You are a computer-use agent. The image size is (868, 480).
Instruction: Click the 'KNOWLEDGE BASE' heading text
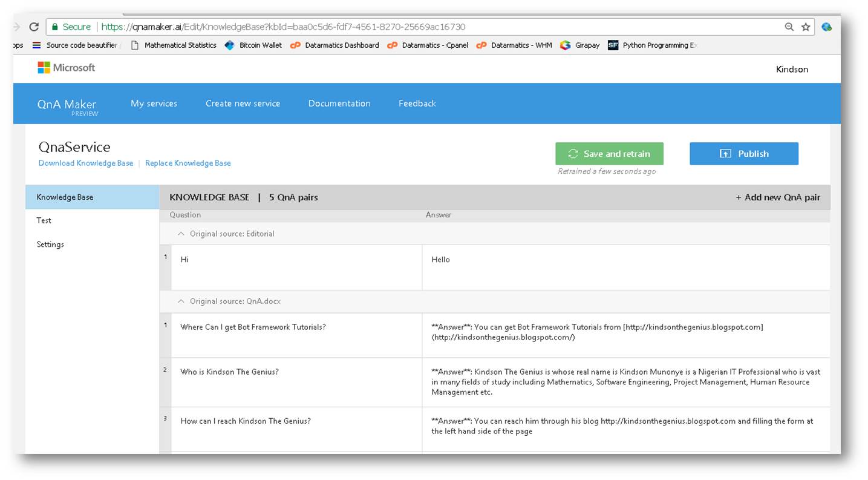pyautogui.click(x=209, y=197)
